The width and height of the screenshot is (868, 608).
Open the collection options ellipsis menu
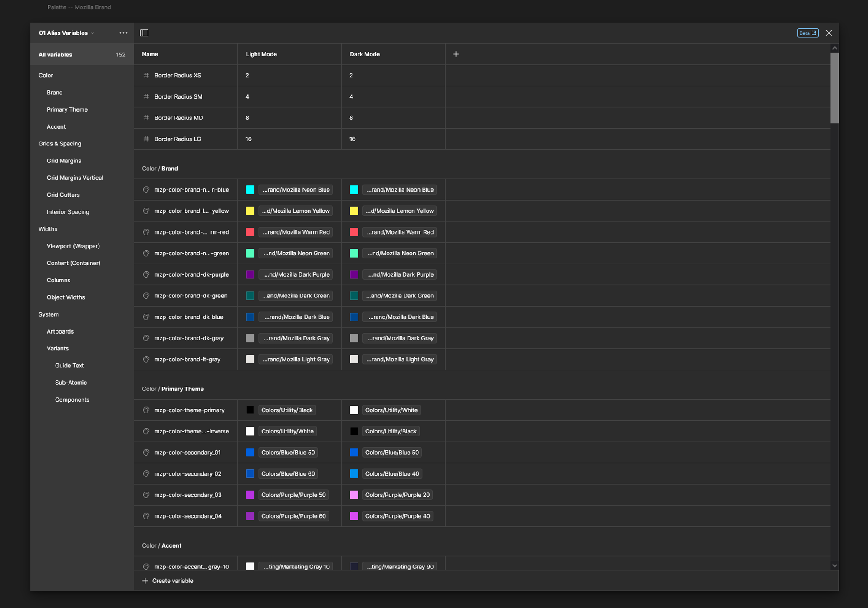click(x=123, y=33)
